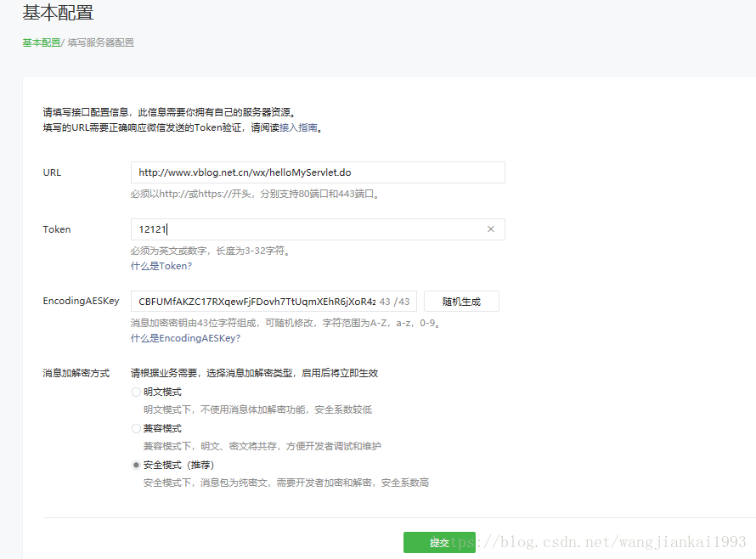Clear the Token field with the X icon
The width and height of the screenshot is (756, 559).
tap(491, 229)
